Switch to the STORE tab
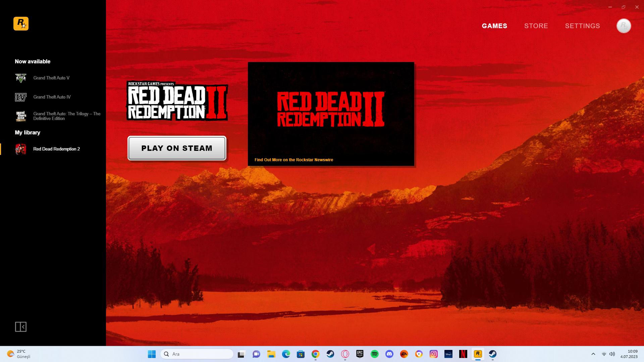This screenshot has width=644, height=362. pos(536,26)
